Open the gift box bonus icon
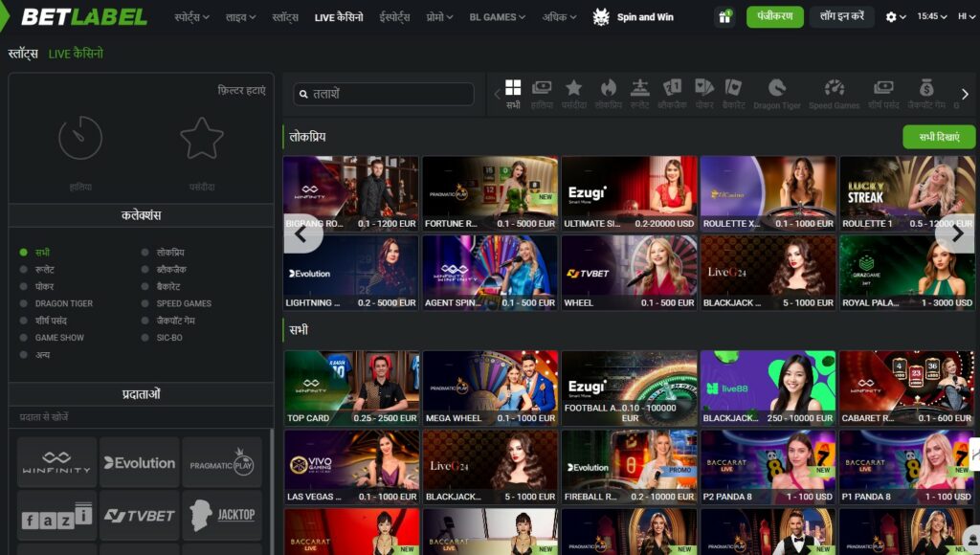The width and height of the screenshot is (980, 555). pos(724,17)
